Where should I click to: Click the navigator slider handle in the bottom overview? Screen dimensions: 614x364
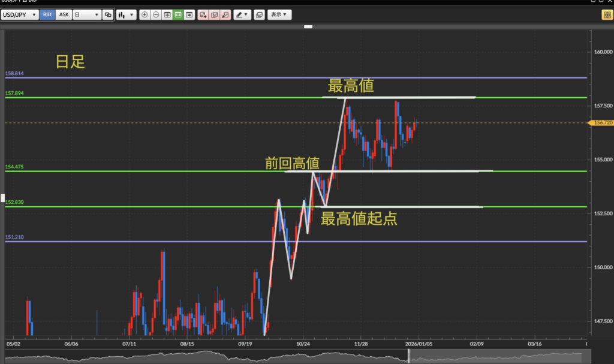(410, 356)
